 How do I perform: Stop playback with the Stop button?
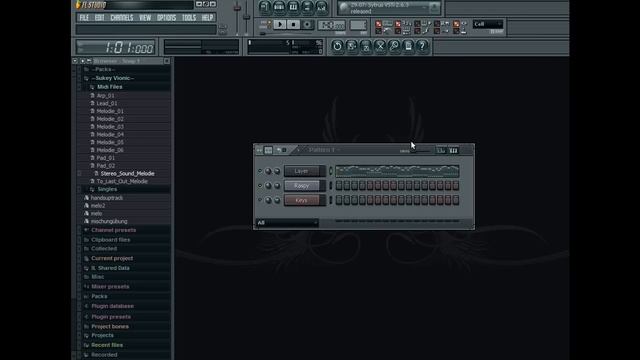pyautogui.click(x=293, y=24)
